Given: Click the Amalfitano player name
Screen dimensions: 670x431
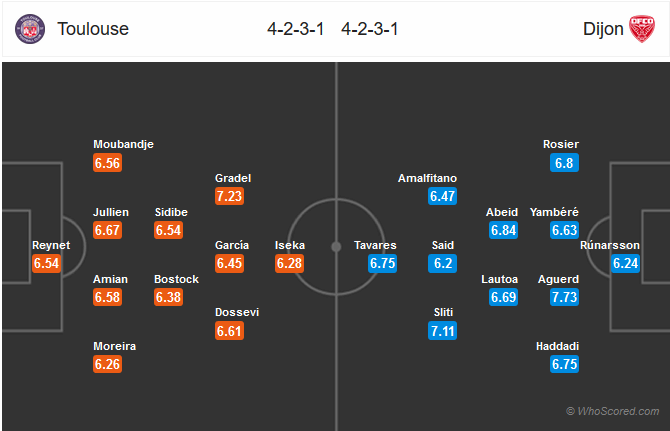Looking at the screenshot, I should (427, 178).
